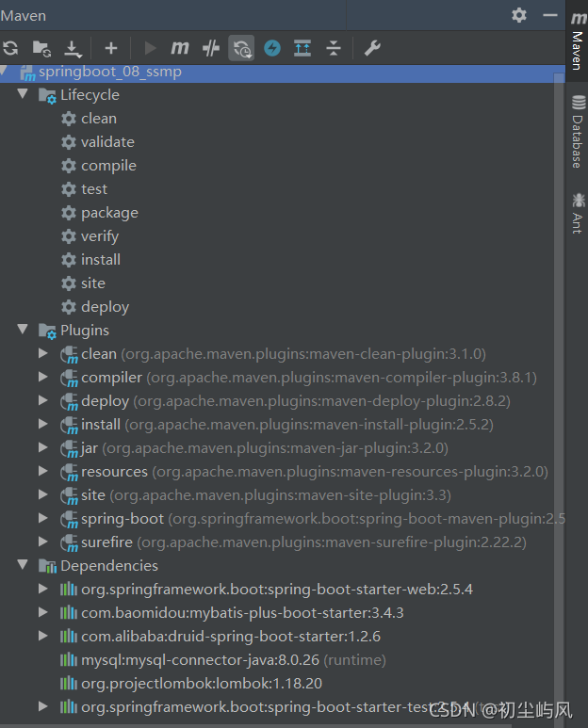Screen dimensions: 588x728
Task: Collapse all tree nodes icon
Action: [334, 48]
